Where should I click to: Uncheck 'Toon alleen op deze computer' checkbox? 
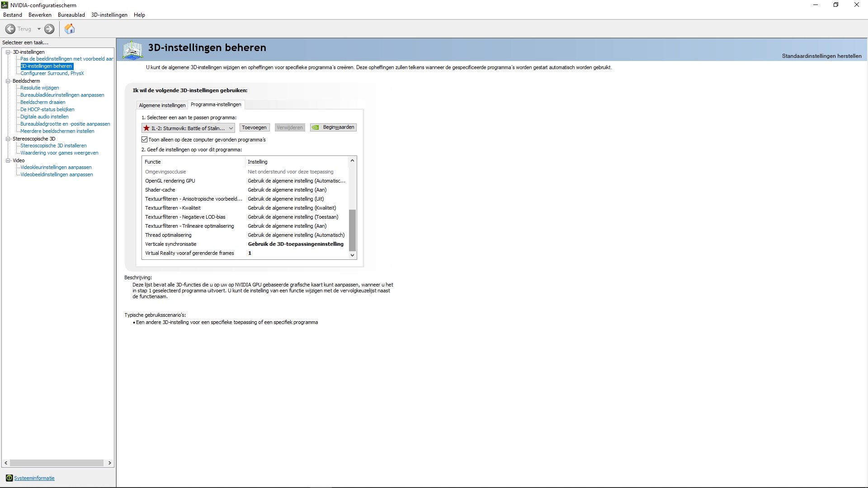pos(145,140)
